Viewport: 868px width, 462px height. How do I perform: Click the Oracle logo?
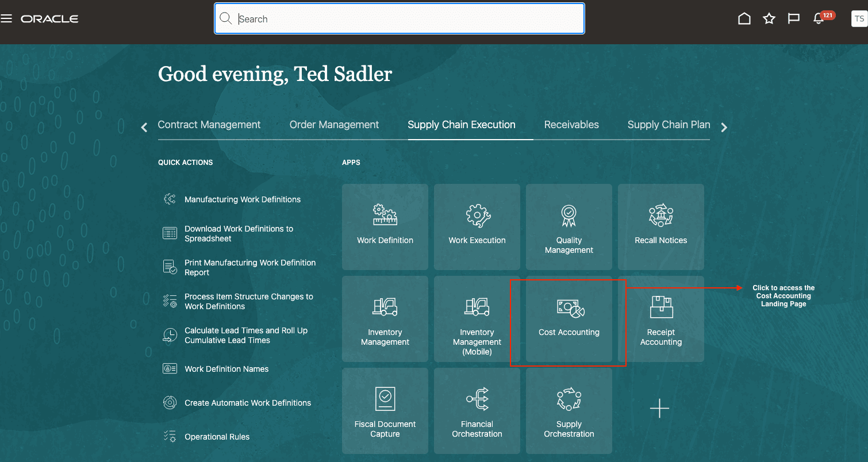[x=49, y=19]
